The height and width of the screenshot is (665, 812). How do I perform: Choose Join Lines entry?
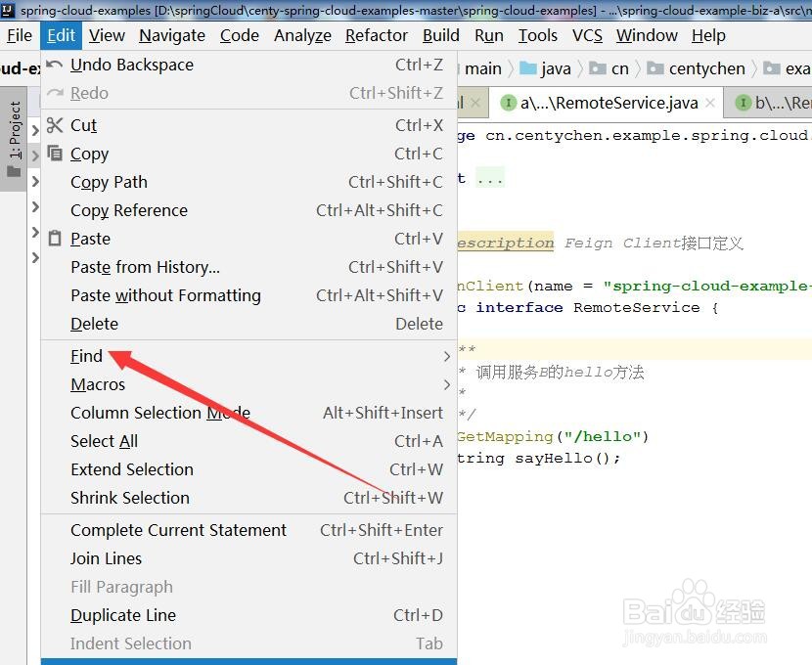coord(248,558)
